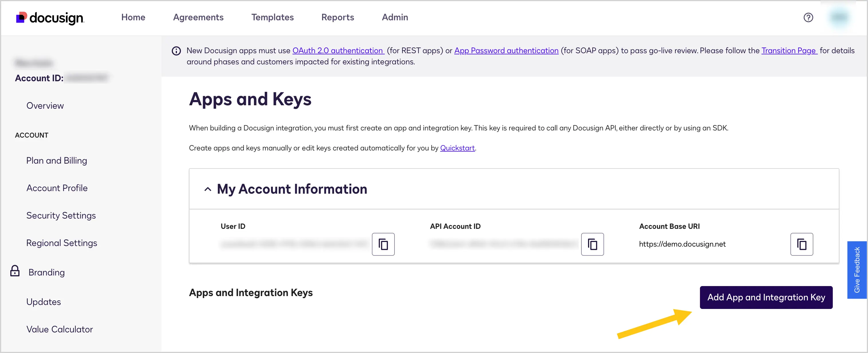Open the blurred user profile avatar

839,17
